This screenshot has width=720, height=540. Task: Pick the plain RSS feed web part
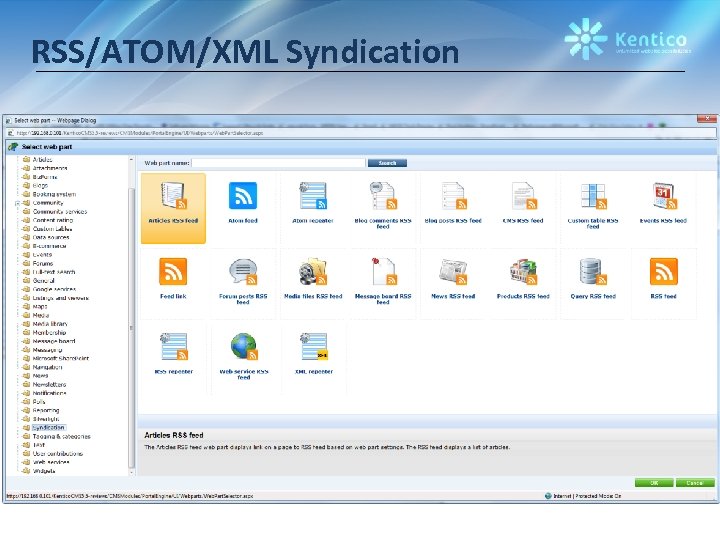point(664,279)
